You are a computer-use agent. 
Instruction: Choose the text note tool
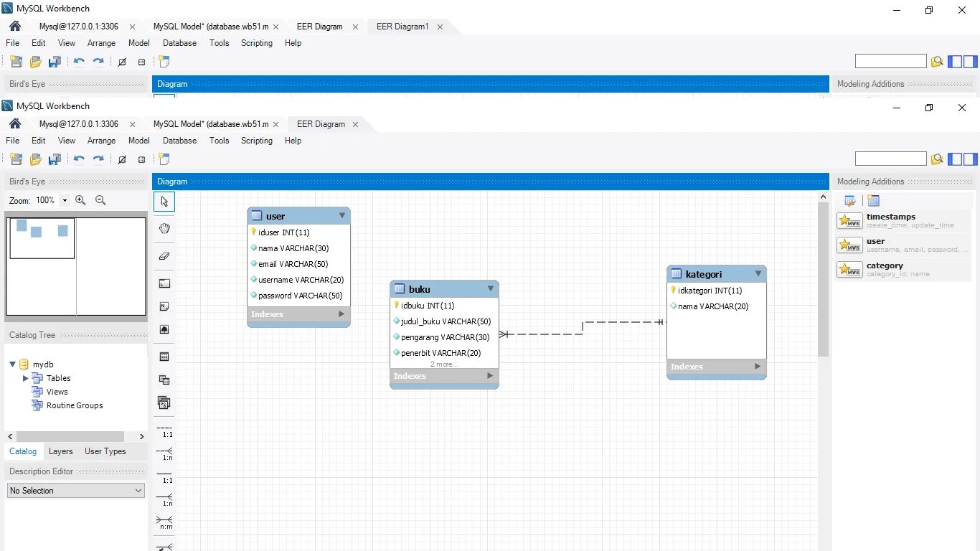point(164,306)
